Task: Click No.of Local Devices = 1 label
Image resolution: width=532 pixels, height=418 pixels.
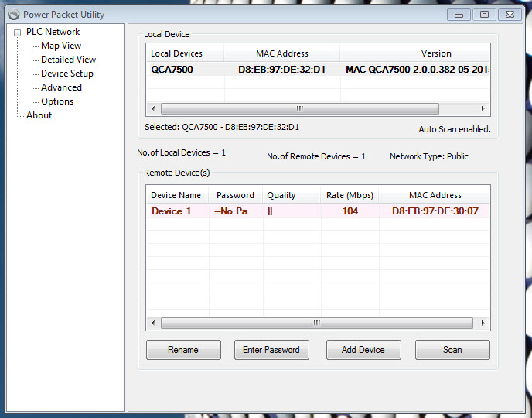Action: [182, 152]
